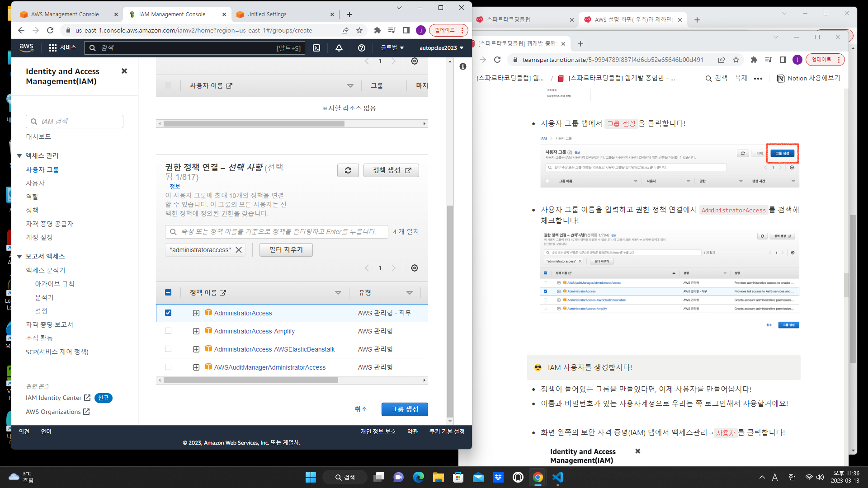Toggle the select-all users header checkbox
Image resolution: width=868 pixels, height=488 pixels.
(168, 85)
